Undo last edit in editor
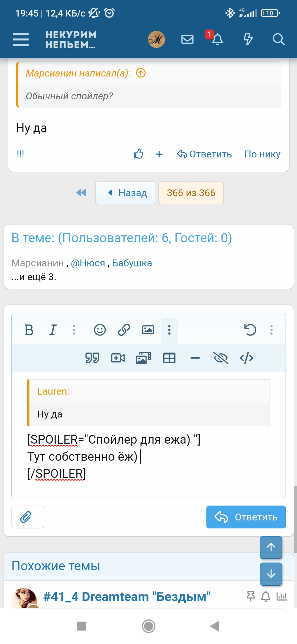This screenshot has height=644, width=297. [x=250, y=330]
